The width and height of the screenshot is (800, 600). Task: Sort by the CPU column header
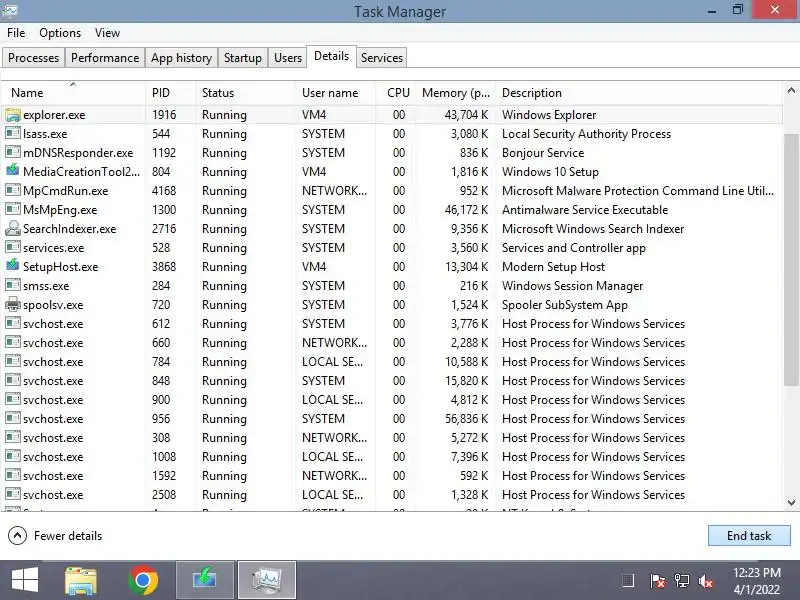396,93
